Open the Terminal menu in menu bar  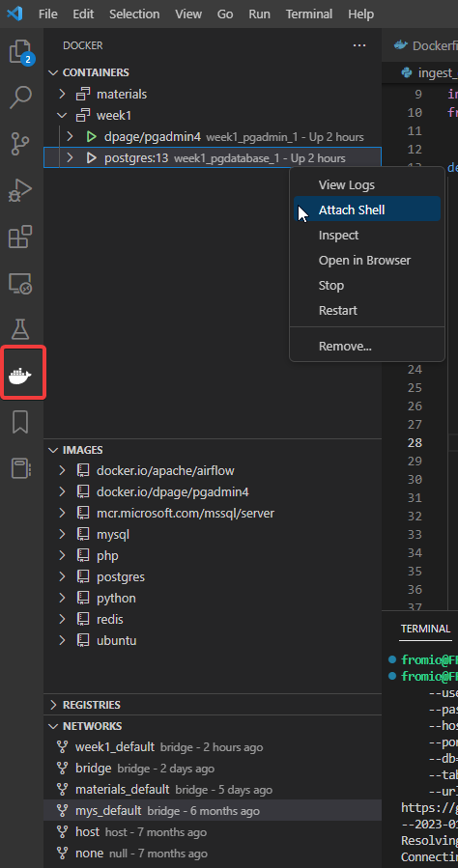[x=309, y=14]
